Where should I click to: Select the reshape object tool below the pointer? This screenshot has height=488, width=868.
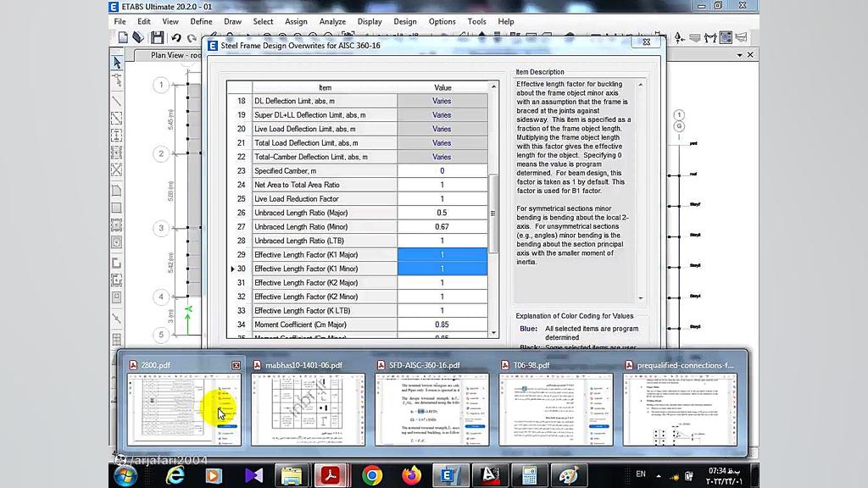(x=117, y=81)
